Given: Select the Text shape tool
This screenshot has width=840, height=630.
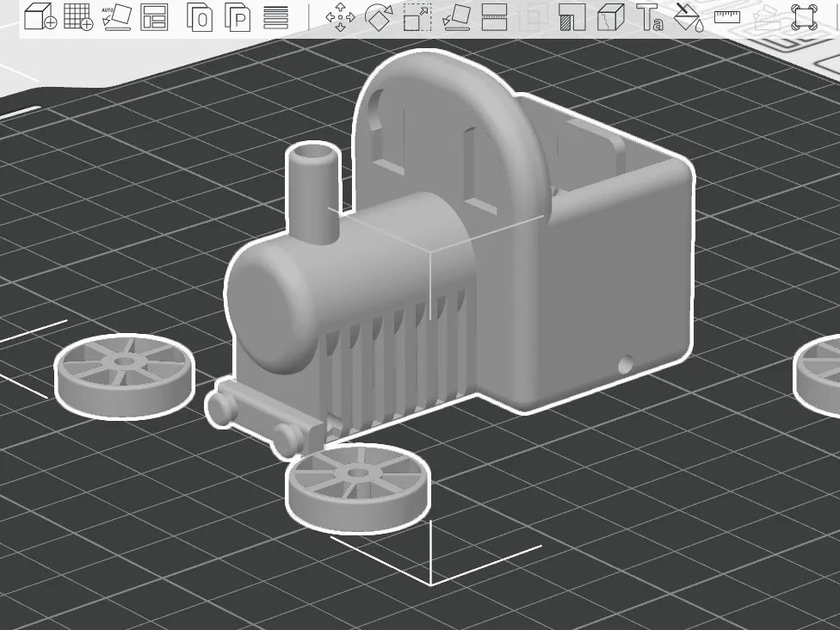Looking at the screenshot, I should click(x=649, y=17).
